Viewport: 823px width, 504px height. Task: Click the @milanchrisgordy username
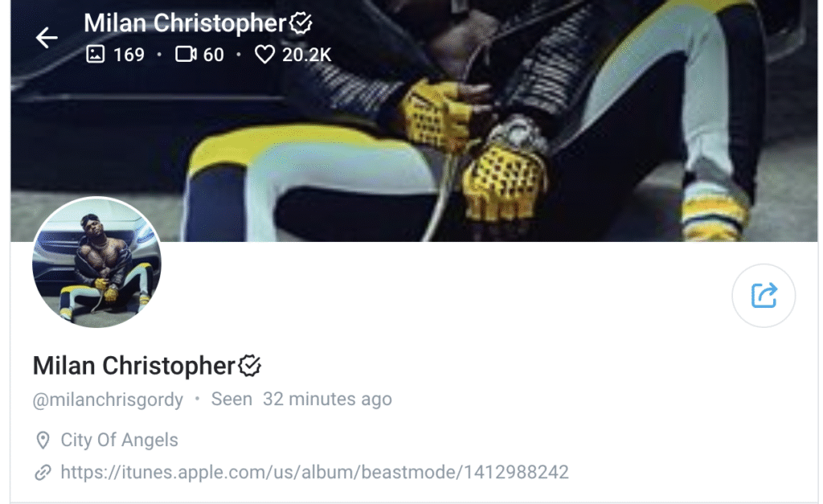pos(109,400)
